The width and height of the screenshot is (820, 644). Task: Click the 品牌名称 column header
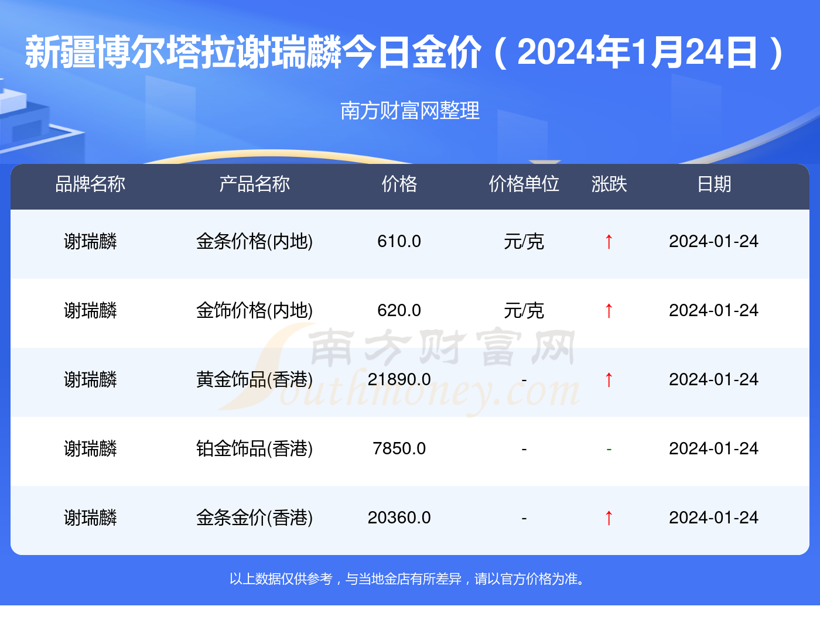point(90,184)
